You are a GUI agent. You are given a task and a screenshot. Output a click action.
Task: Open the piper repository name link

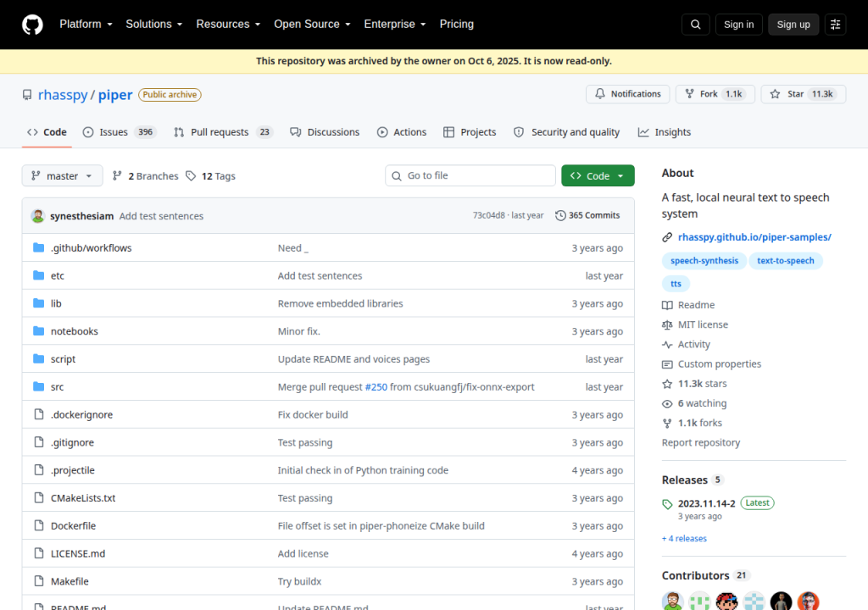coord(115,95)
